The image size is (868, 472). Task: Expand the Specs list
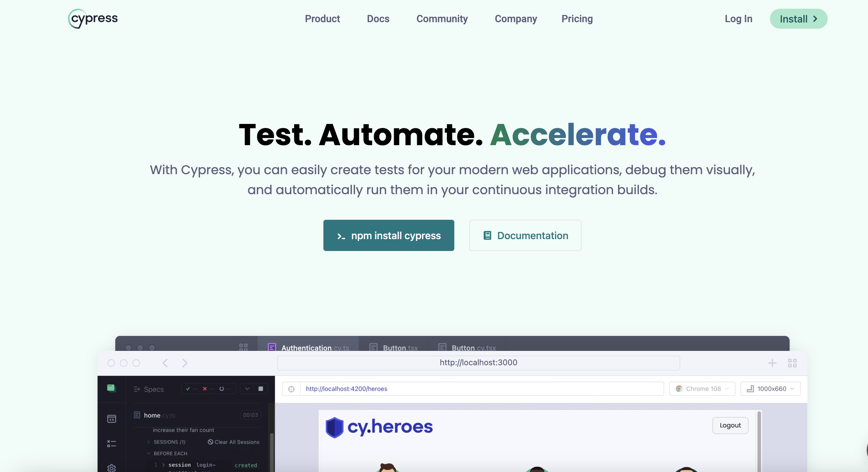tap(149, 389)
